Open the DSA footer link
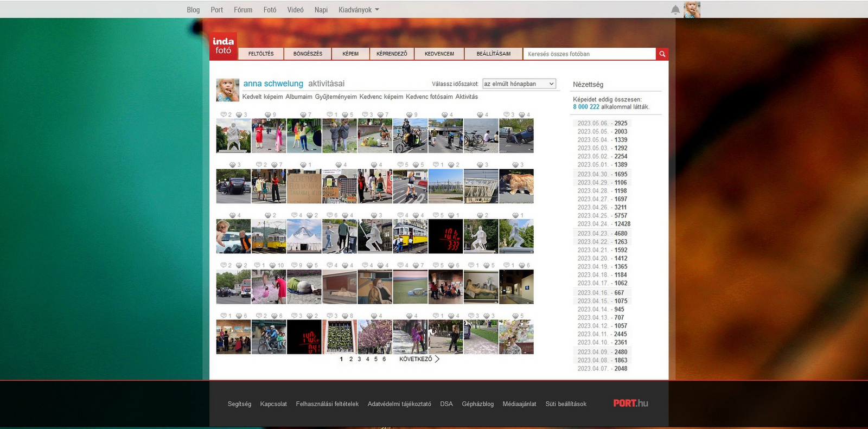Screen dimensions: 868x429 pyautogui.click(x=446, y=404)
